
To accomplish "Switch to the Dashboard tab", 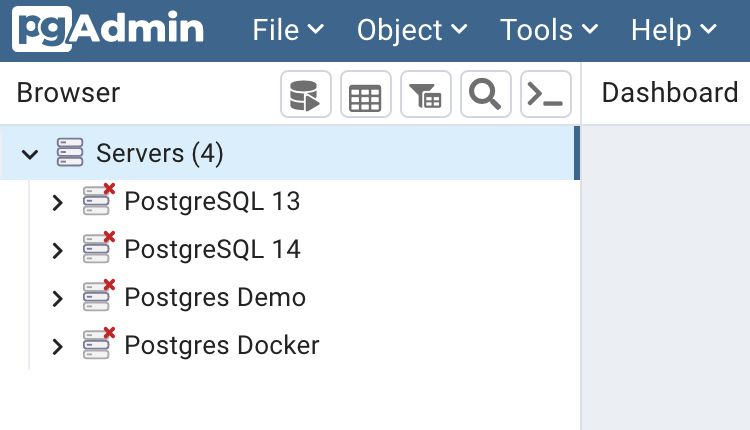I will [669, 93].
